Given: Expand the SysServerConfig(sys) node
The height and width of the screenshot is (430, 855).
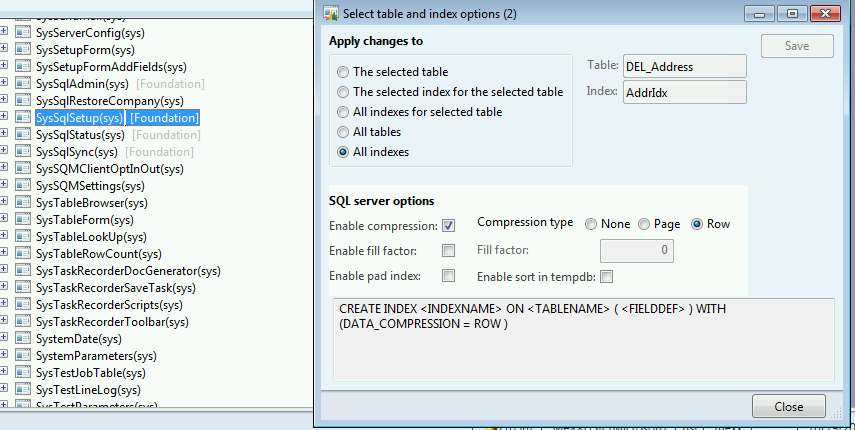Looking at the screenshot, I should point(5,32).
